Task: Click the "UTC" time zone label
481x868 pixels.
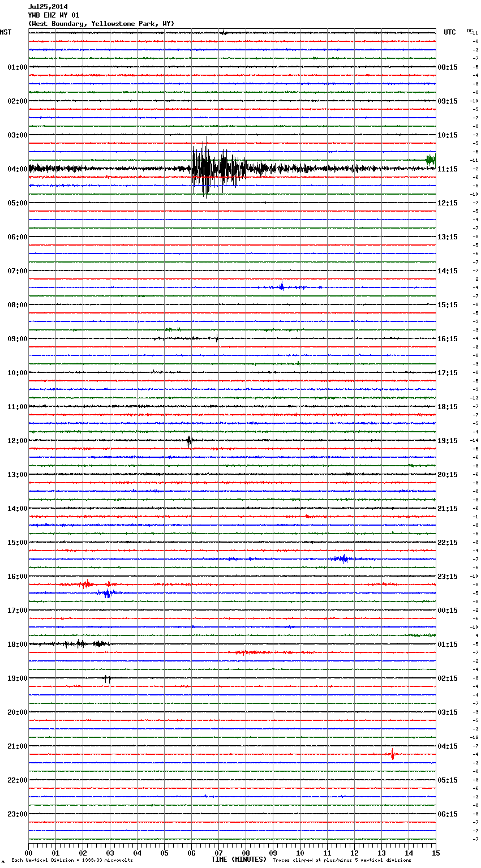Action: tap(450, 32)
